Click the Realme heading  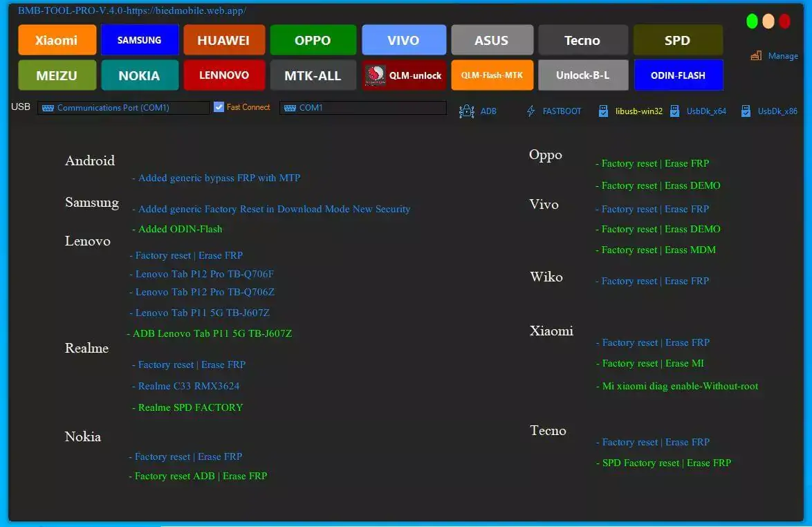pyautogui.click(x=86, y=348)
